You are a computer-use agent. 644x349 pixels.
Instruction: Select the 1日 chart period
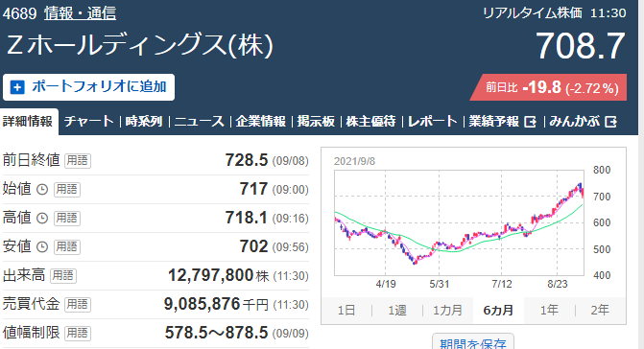point(346,311)
